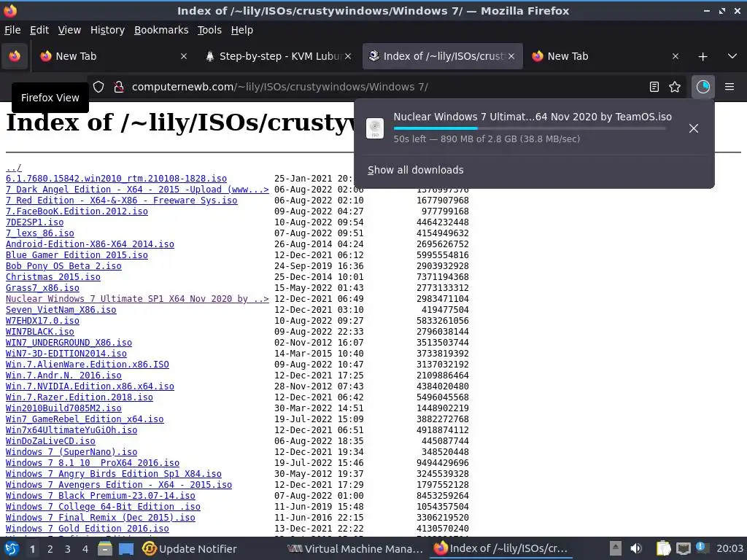Viewport: 747px width, 560px height.
Task: Click Blue Gamer Edition 2015.iso link
Action: pyautogui.click(x=77, y=254)
